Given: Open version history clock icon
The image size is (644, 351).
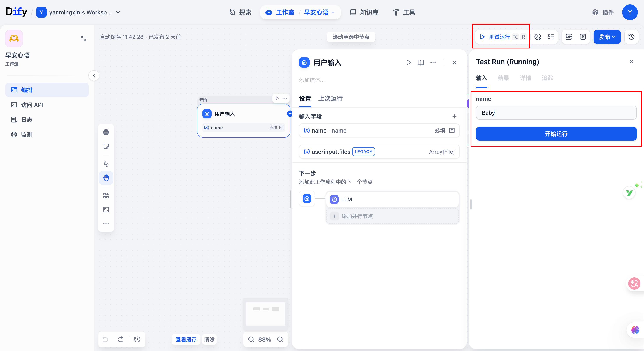Looking at the screenshot, I should [x=631, y=37].
